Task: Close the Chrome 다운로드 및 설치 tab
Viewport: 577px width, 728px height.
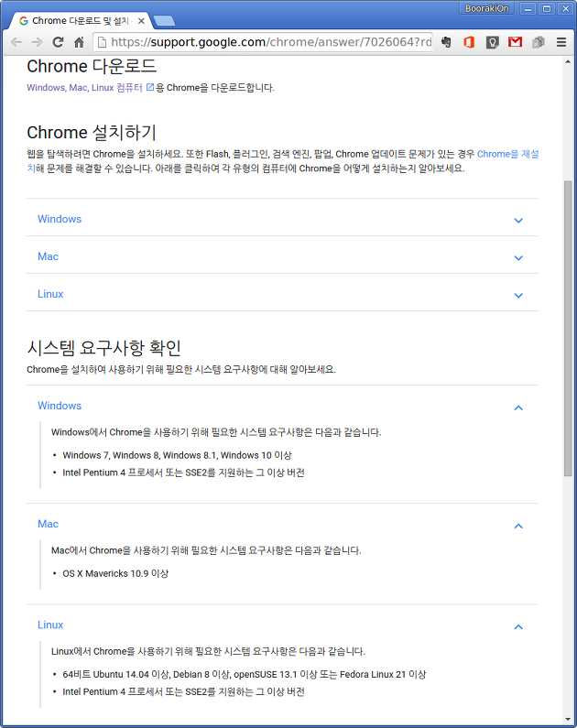Action: (142, 21)
